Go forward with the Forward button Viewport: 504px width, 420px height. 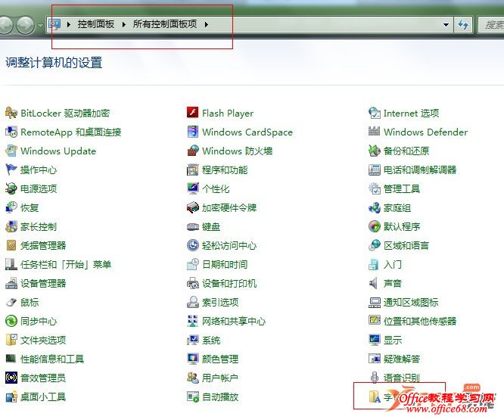[26, 25]
